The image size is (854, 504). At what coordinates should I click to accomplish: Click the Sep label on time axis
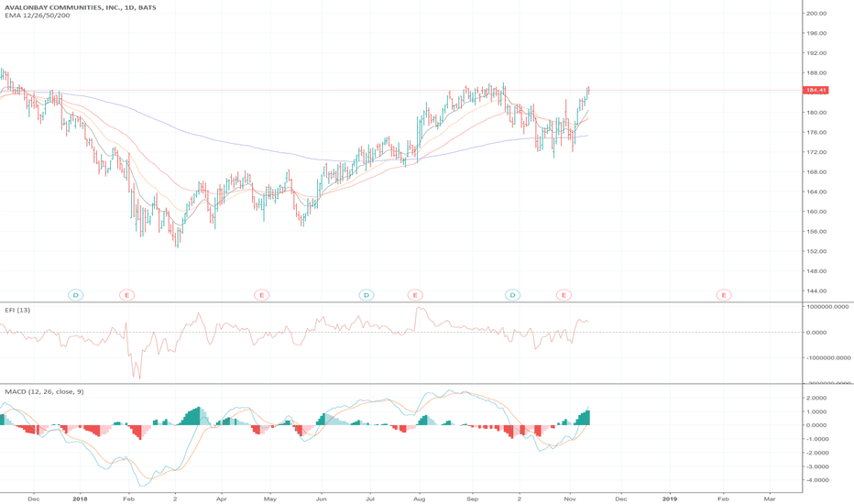pyautogui.click(x=472, y=499)
